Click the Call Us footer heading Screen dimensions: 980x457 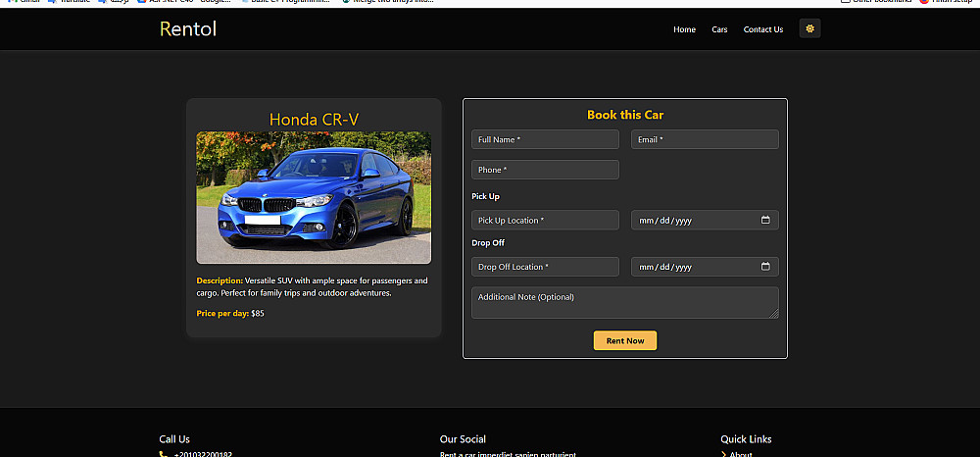(174, 439)
